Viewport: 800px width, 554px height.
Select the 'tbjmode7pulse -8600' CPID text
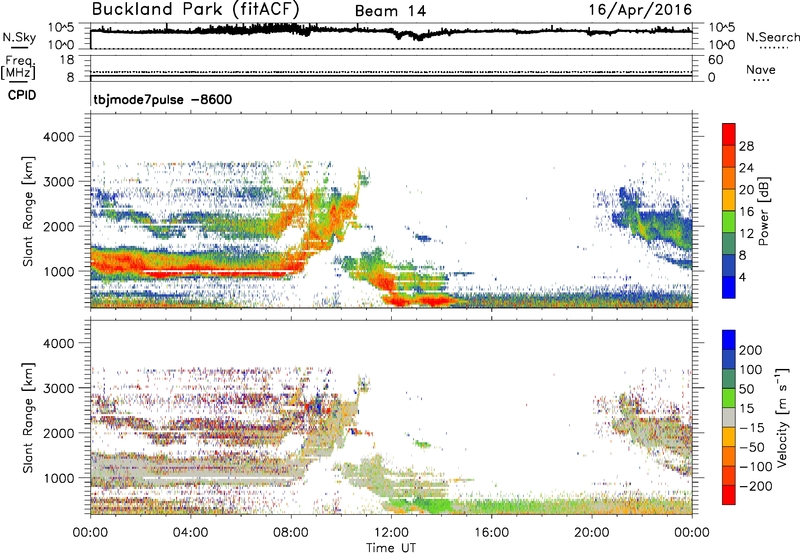point(162,99)
